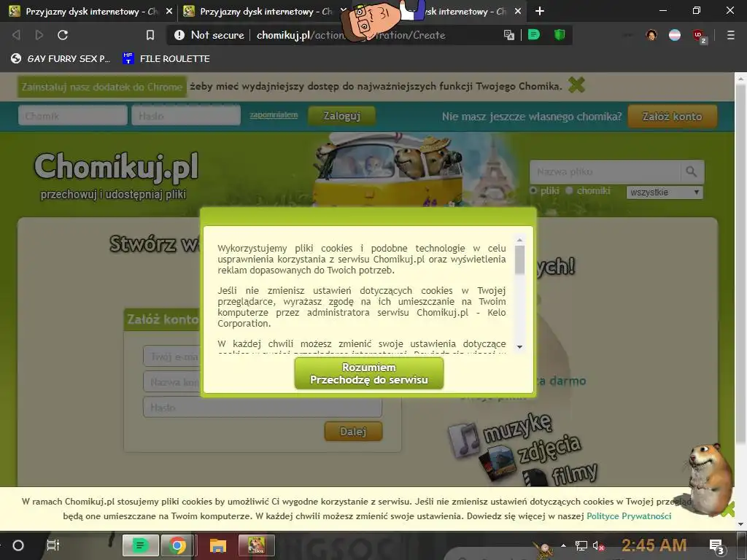This screenshot has height=560, width=747.
Task: Click the hamster mascot above the cookie bar
Action: (x=711, y=480)
